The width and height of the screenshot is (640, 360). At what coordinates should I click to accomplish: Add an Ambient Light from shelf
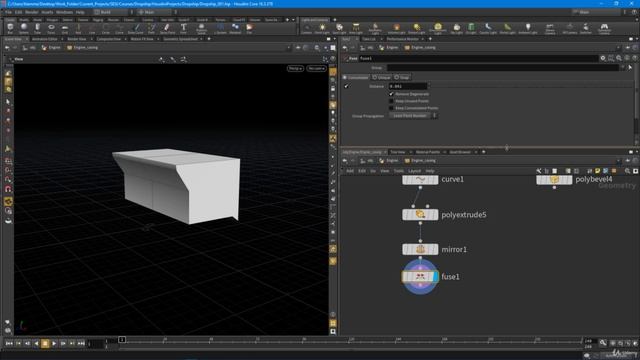(x=527, y=28)
